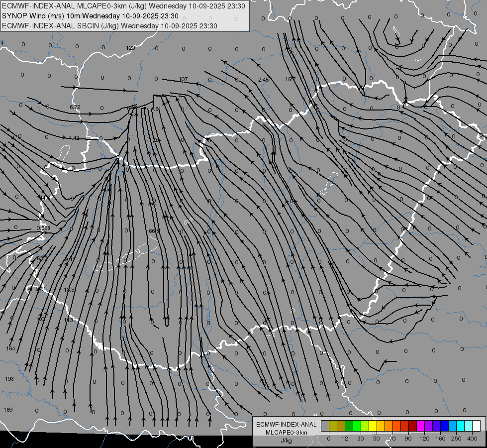The height and width of the screenshot is (448, 487).
Task: Click the map grid value 4.42
Action: [x=74, y=138]
